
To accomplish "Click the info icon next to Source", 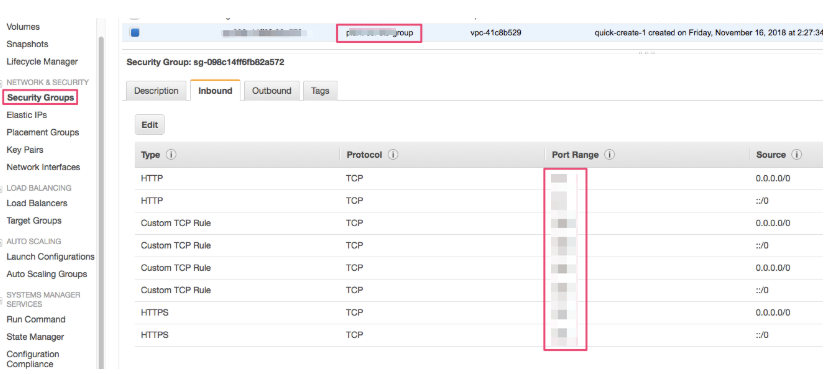I will pos(797,155).
